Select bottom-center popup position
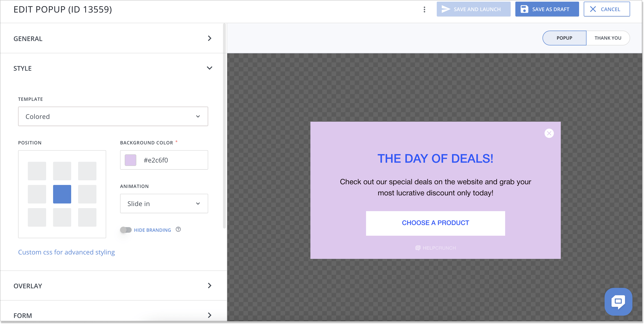The width and height of the screenshot is (644, 324). 62,217
